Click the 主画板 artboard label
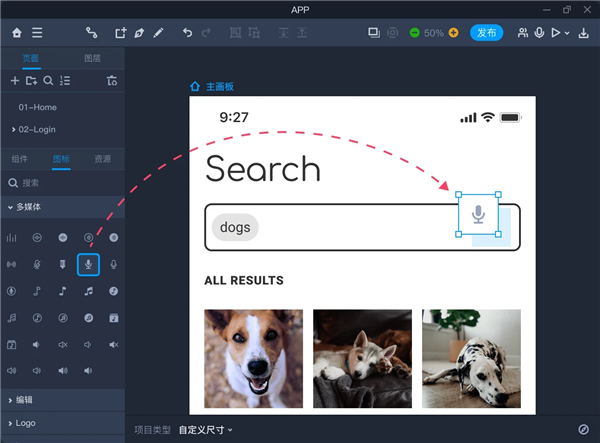Viewport: 600px width, 443px height. click(x=220, y=87)
